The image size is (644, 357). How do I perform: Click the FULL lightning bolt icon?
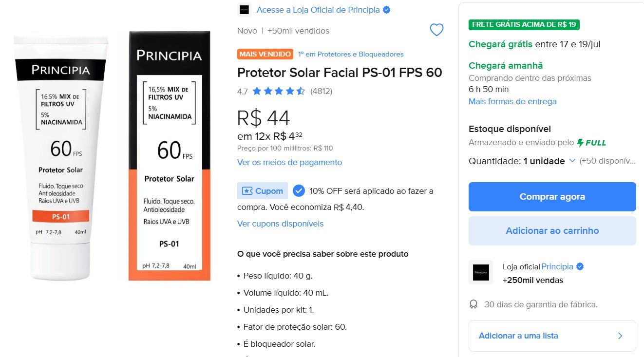pyautogui.click(x=580, y=143)
